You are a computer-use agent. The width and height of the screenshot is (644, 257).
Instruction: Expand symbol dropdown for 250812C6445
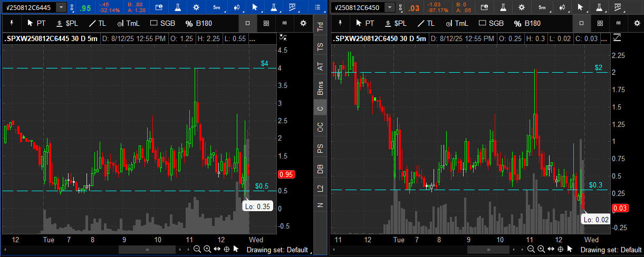pos(62,7)
